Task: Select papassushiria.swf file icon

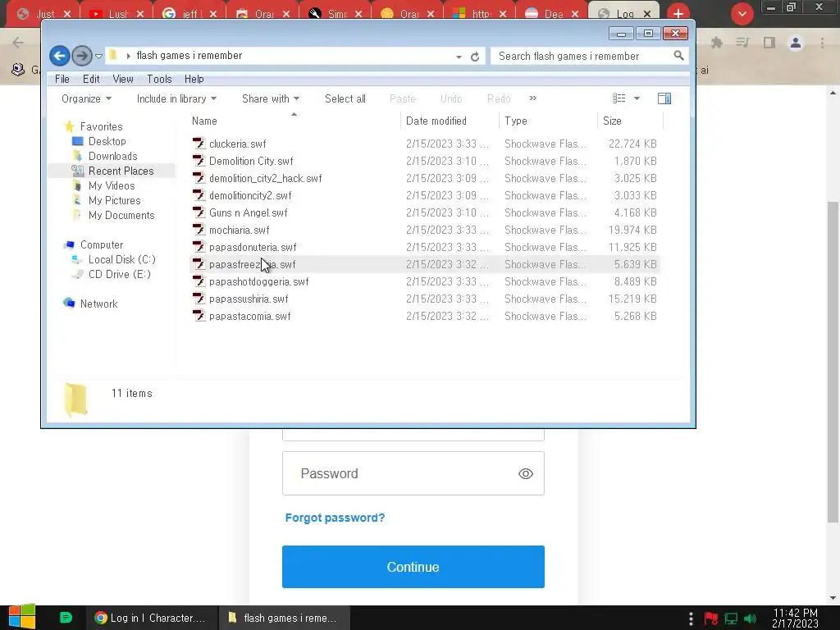Action: point(199,299)
